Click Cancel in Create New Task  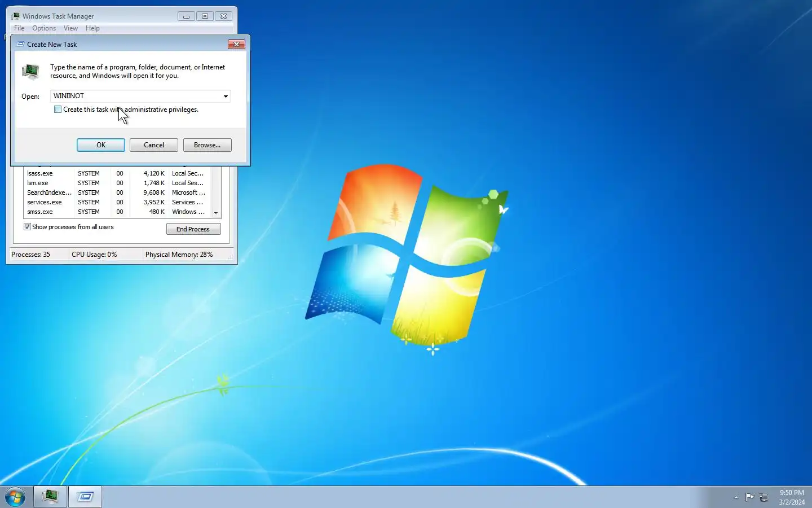click(x=154, y=145)
